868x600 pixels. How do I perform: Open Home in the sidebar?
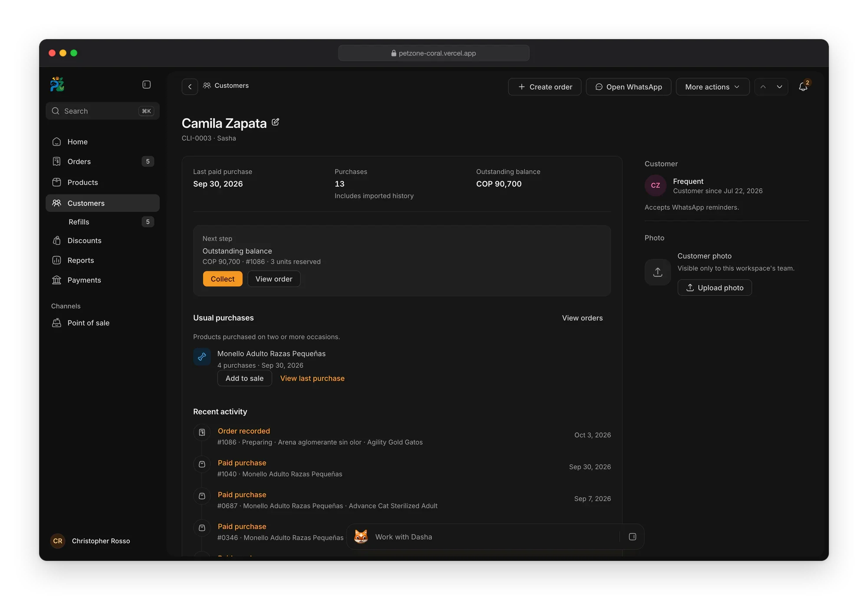[102, 142]
